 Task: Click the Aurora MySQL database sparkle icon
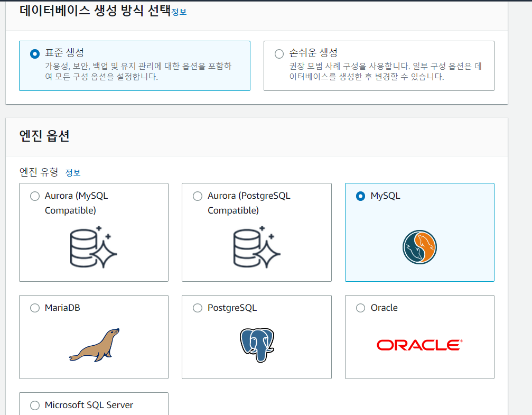94,247
